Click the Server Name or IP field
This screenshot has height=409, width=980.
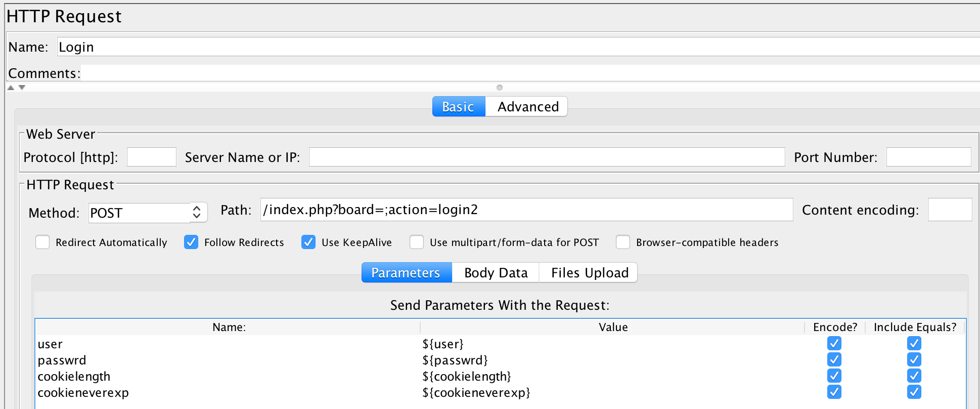[546, 157]
